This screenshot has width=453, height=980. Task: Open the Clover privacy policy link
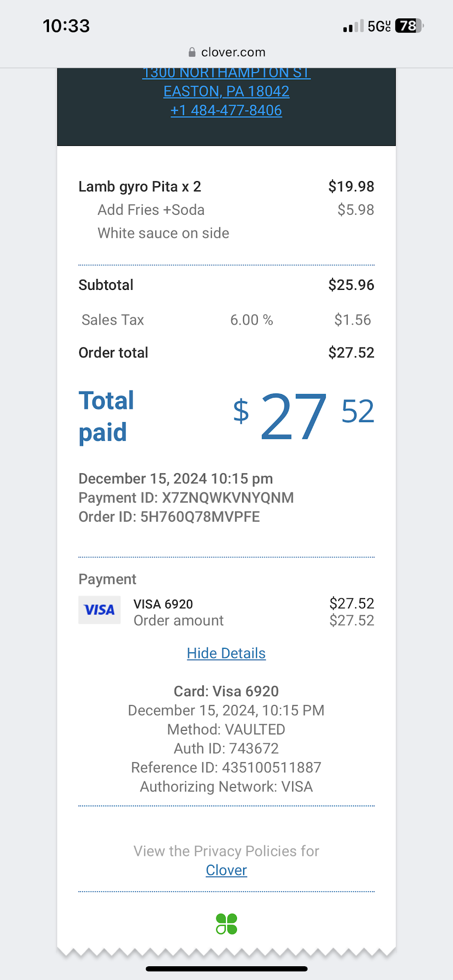pyautogui.click(x=226, y=870)
